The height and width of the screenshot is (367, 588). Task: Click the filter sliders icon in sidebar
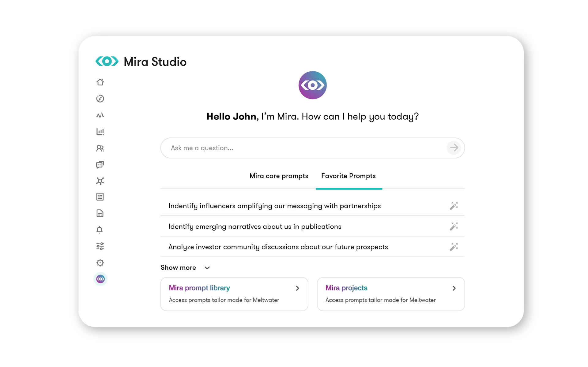coord(100,246)
